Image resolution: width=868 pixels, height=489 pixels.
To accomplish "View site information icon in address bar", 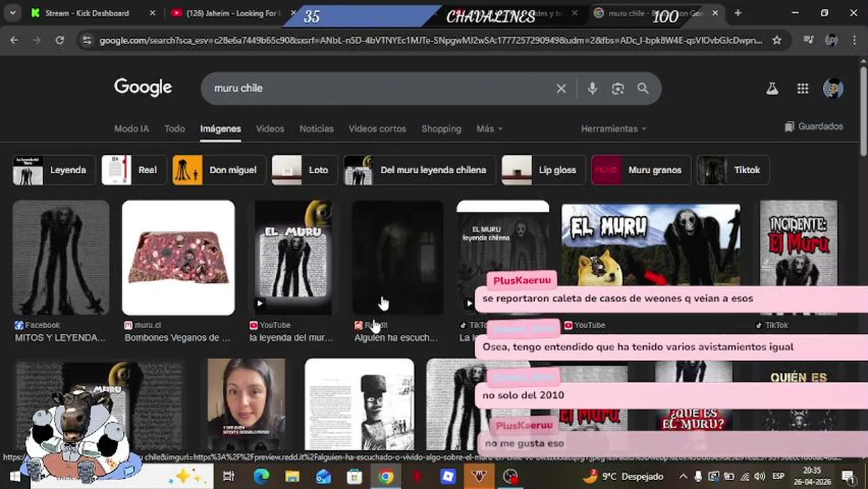I will coord(86,40).
